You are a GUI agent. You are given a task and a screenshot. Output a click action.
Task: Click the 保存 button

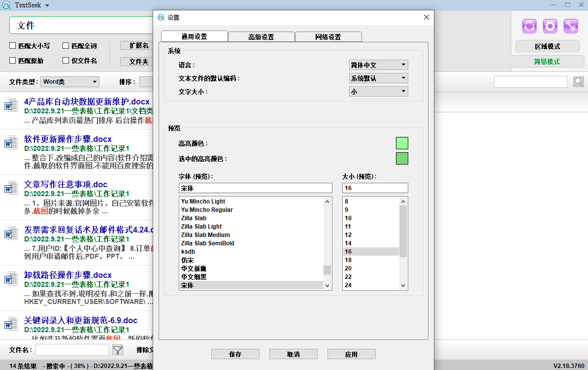pos(235,354)
